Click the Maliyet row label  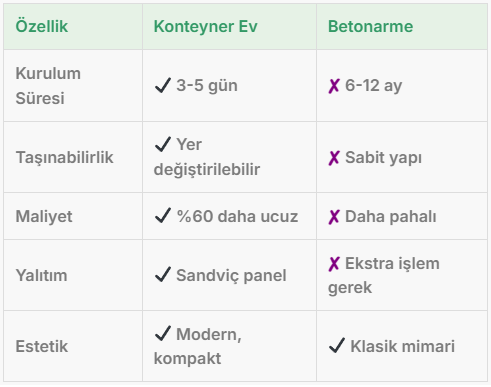44,216
